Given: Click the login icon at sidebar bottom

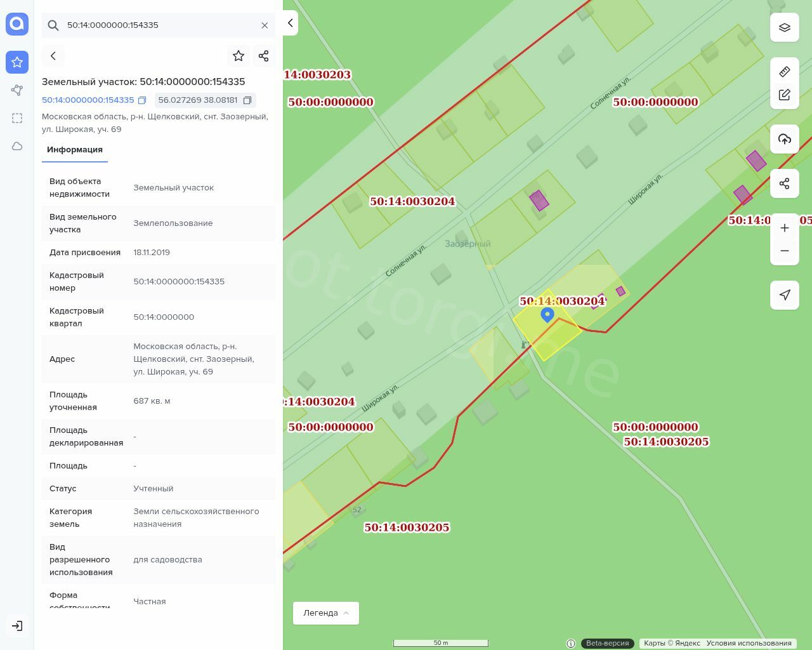Looking at the screenshot, I should [x=17, y=626].
